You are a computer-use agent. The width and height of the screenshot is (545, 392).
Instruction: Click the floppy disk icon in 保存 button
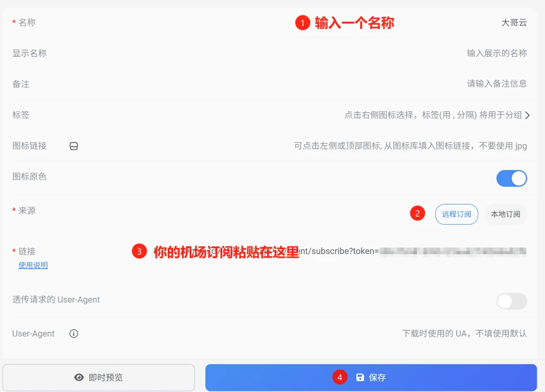point(360,377)
